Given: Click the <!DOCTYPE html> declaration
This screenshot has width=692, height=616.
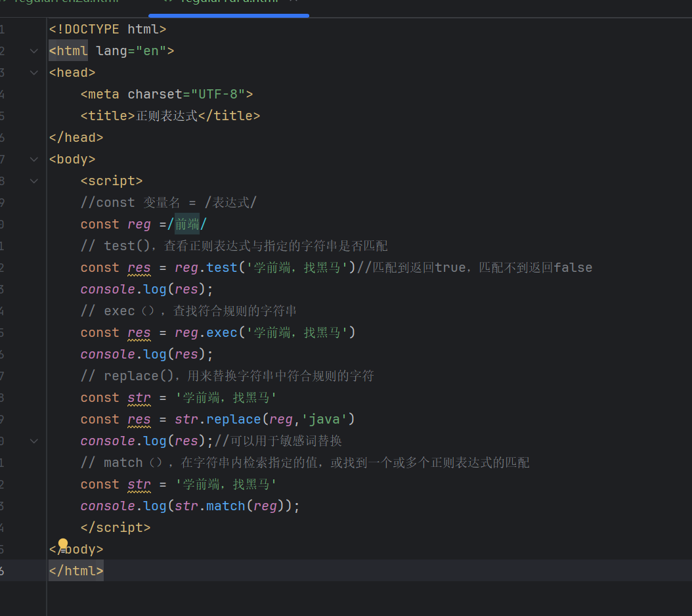Looking at the screenshot, I should (108, 29).
